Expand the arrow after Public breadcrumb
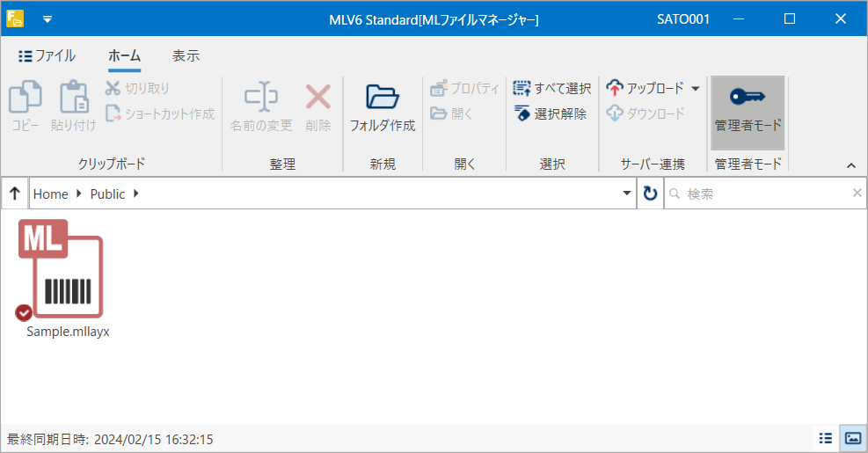The image size is (868, 453). (x=136, y=194)
